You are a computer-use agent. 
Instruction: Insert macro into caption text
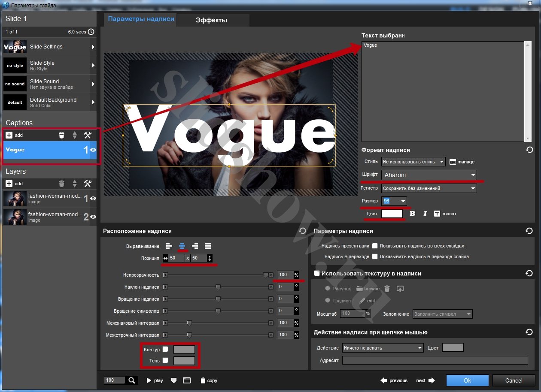point(445,214)
